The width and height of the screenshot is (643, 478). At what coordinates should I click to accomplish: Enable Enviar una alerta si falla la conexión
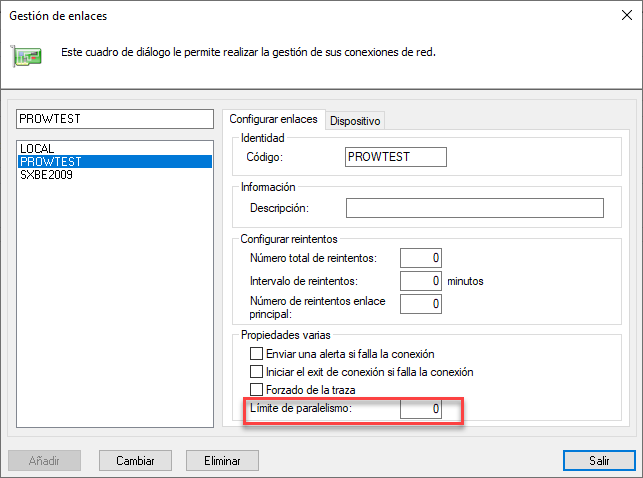pos(257,354)
